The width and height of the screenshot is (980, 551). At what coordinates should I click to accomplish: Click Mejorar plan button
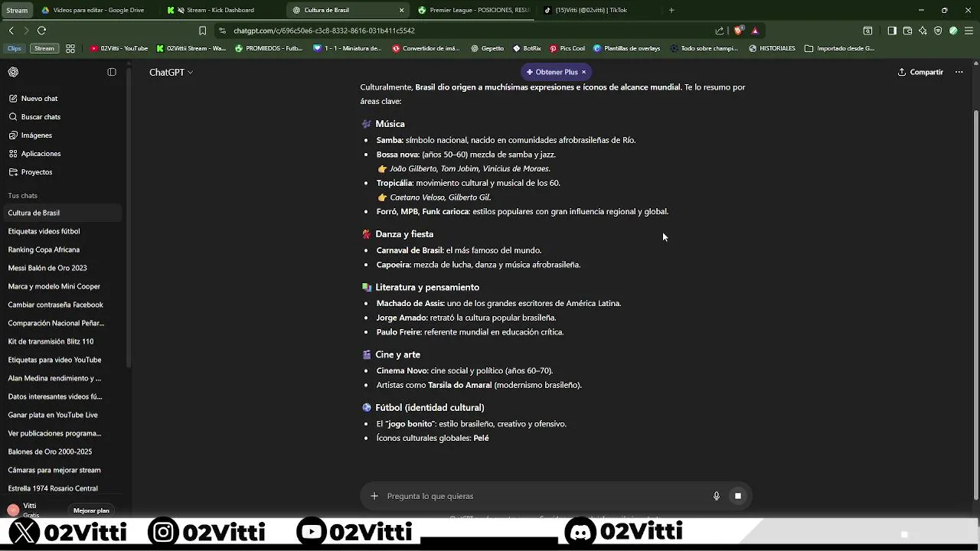pyautogui.click(x=91, y=510)
